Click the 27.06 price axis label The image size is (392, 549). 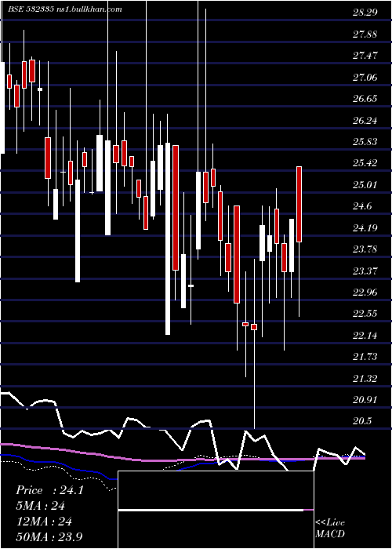click(365, 78)
